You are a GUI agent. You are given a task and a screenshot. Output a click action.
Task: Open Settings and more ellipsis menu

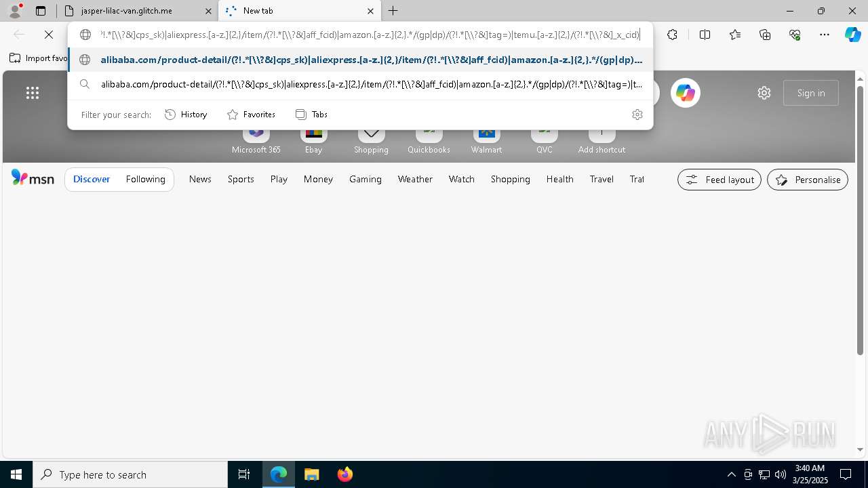click(x=825, y=35)
